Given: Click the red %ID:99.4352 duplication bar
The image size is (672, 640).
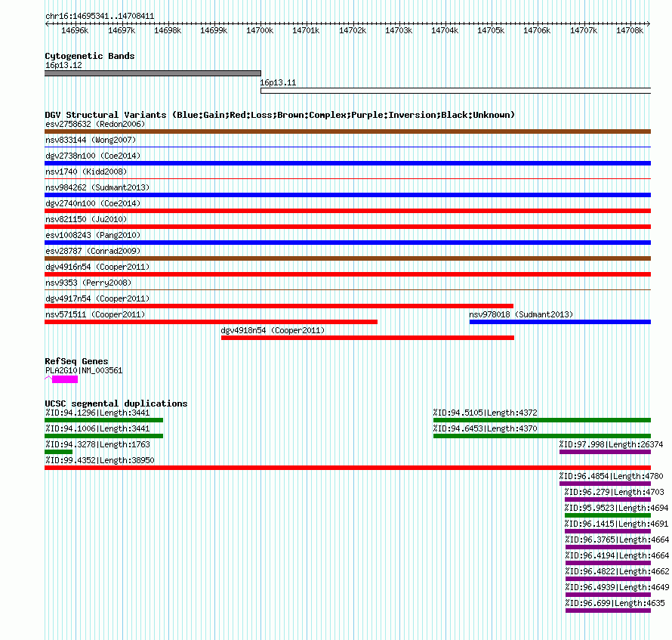Looking at the screenshot, I should click(x=347, y=468).
